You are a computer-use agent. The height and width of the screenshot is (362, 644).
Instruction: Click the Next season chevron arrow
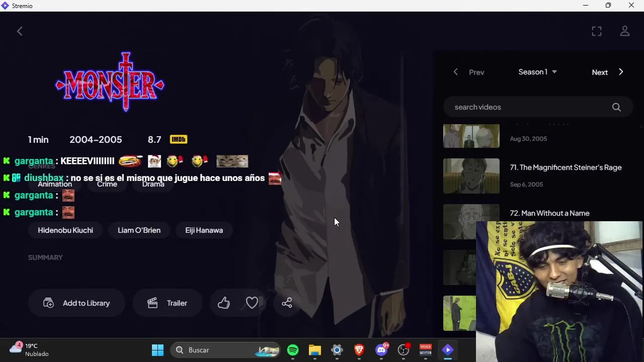[621, 72]
